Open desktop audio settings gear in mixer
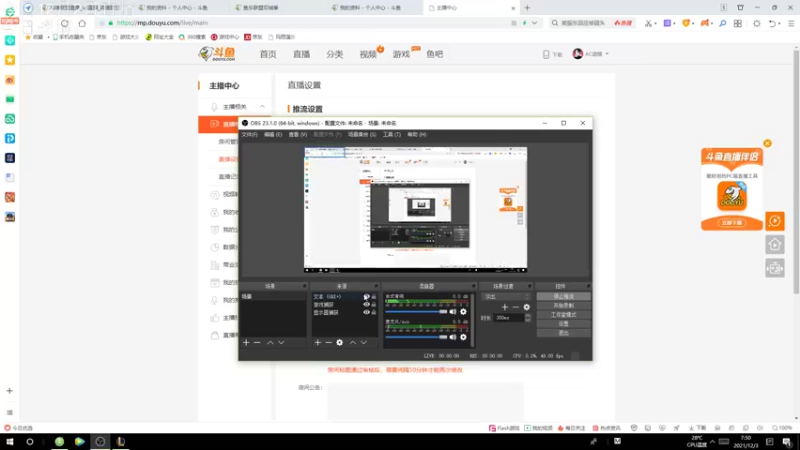The image size is (800, 450). tap(463, 312)
